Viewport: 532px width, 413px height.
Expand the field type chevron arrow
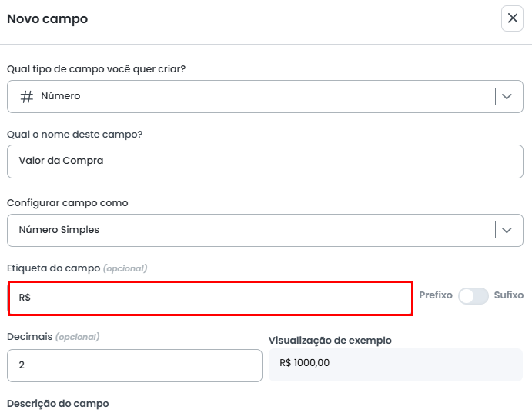point(507,97)
